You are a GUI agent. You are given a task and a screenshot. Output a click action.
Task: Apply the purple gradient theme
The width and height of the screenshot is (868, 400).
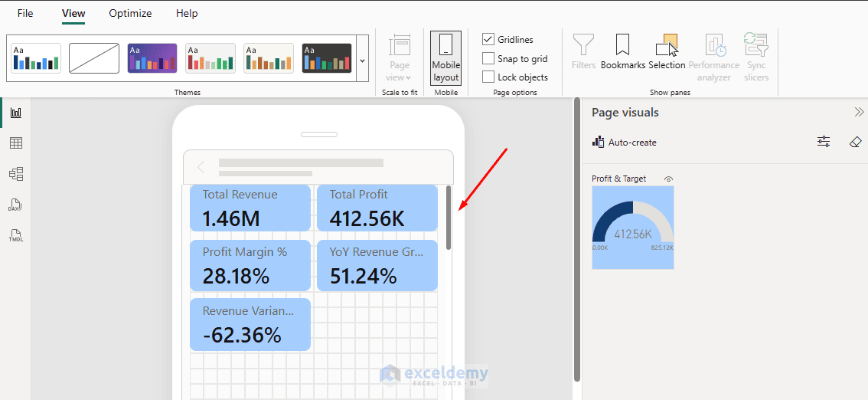tap(152, 58)
